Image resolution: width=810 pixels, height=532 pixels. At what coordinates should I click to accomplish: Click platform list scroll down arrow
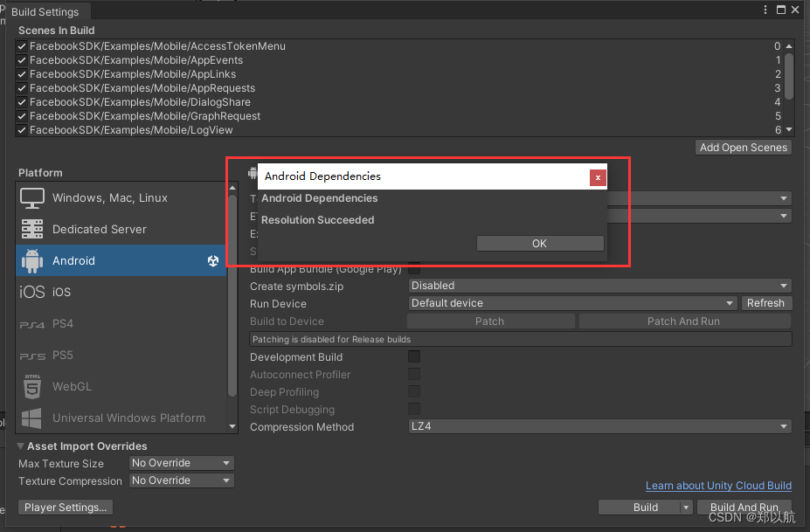point(232,426)
